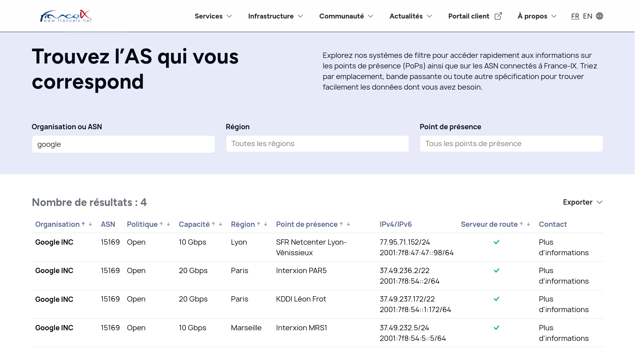Viewport: 635px width, 364px height.
Task: Sort Politique column ascending arrow
Action: pos(161,224)
